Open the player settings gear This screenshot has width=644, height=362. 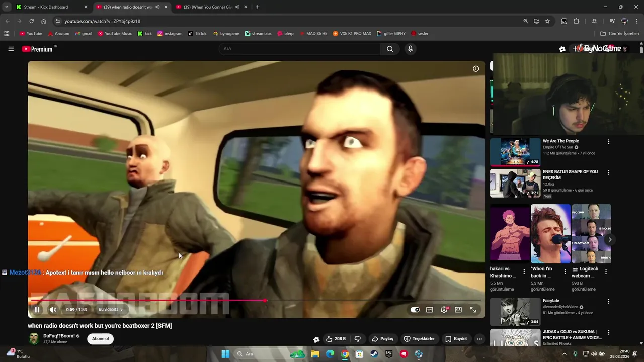(x=444, y=310)
